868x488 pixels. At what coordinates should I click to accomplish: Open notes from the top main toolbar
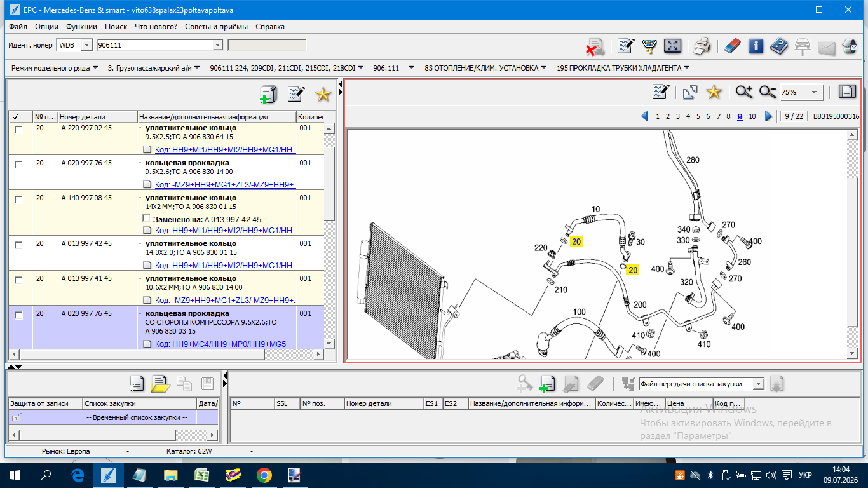click(626, 46)
